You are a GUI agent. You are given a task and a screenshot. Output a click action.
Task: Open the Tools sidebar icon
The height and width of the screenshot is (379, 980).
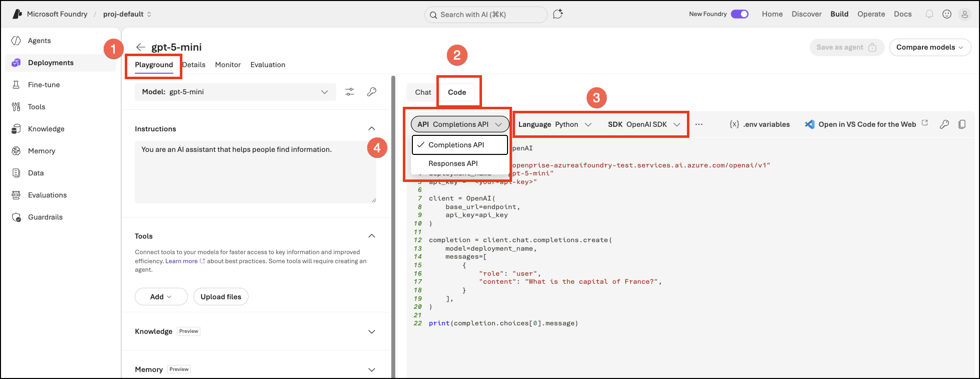click(17, 107)
